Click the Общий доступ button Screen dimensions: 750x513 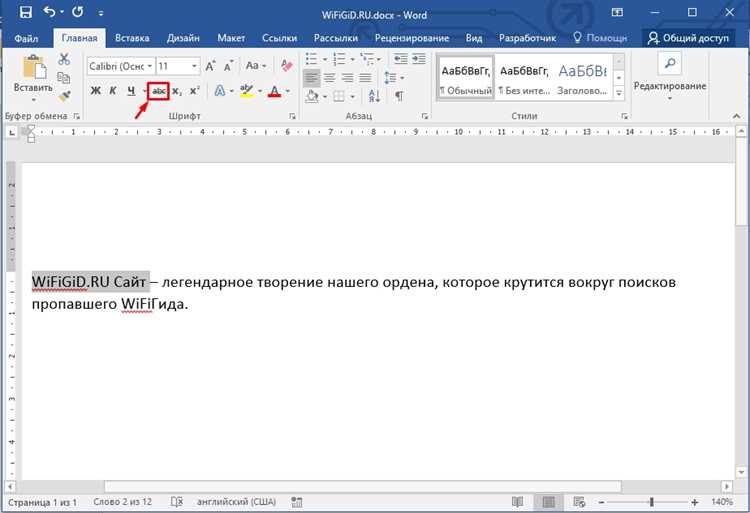click(688, 38)
